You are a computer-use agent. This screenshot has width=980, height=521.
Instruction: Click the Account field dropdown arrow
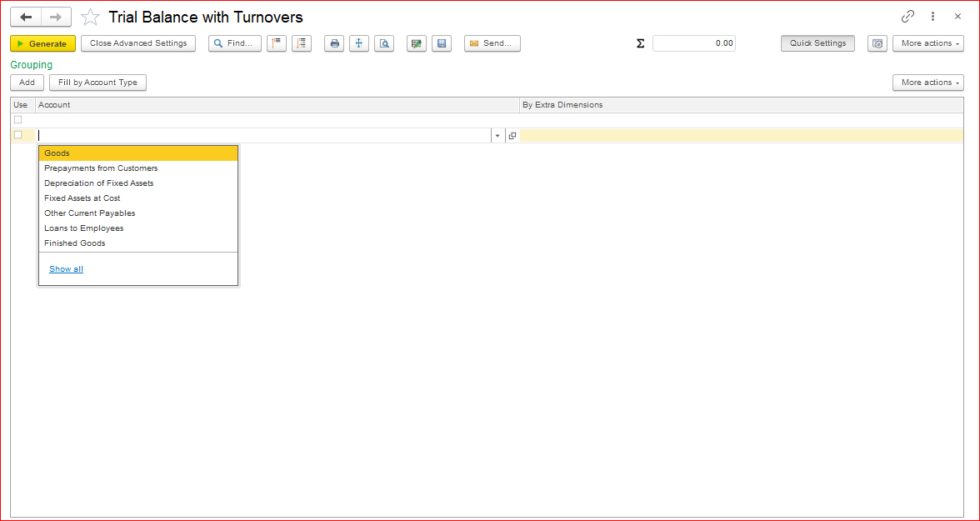click(497, 136)
